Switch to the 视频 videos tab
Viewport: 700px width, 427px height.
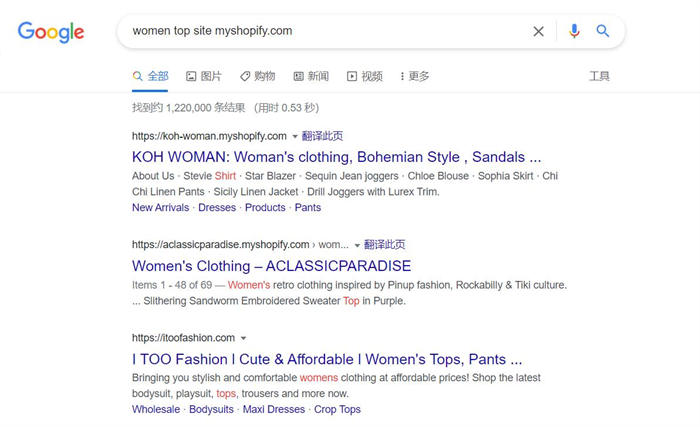(x=365, y=76)
